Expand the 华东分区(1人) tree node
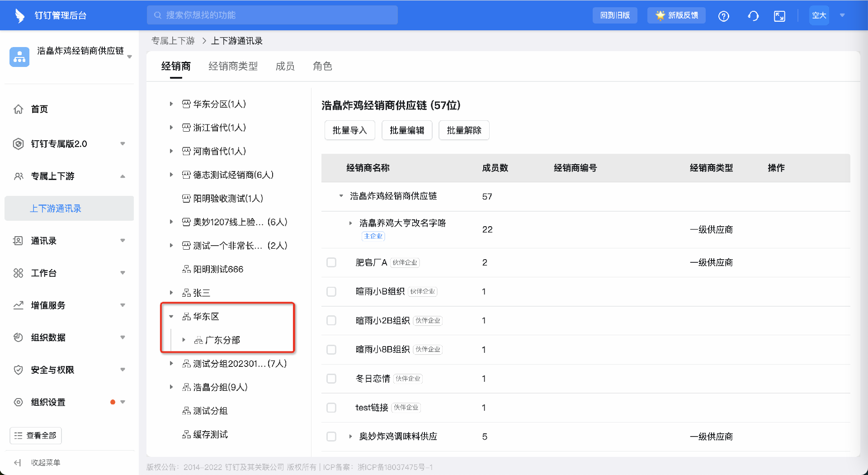The image size is (868, 475). [171, 104]
